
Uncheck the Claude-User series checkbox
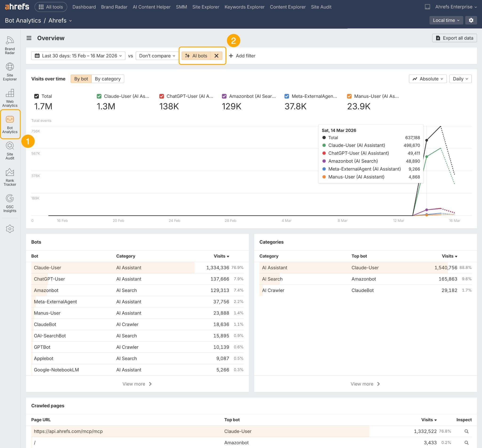[99, 96]
